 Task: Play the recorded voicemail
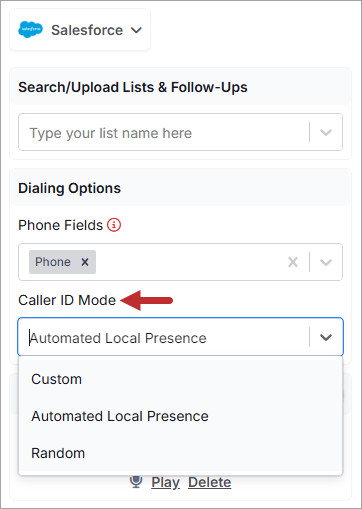165,482
